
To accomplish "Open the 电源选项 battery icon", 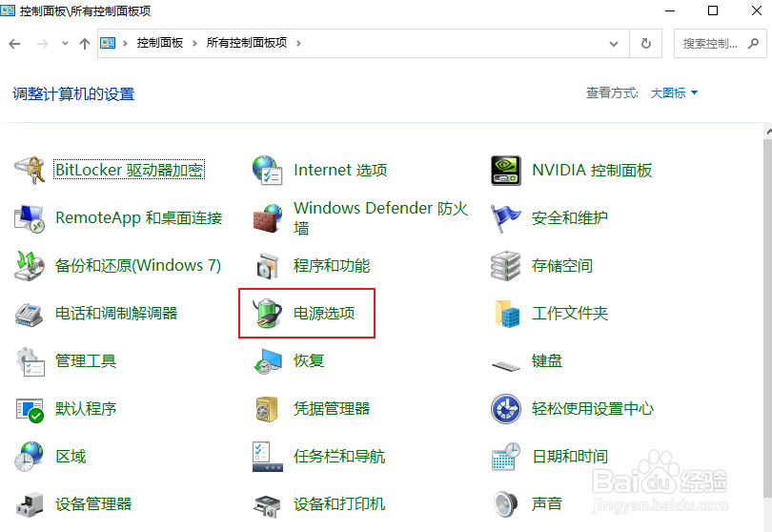I will [x=268, y=314].
